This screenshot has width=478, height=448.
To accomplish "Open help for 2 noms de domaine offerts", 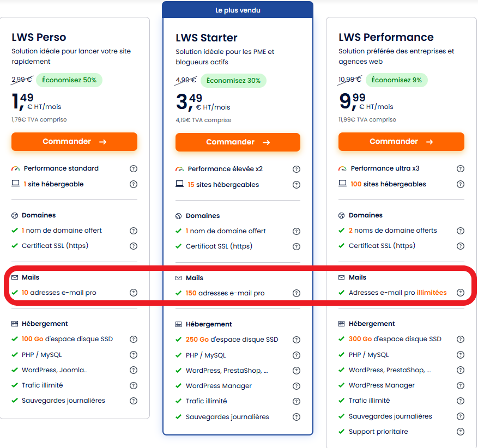I will click(x=461, y=231).
